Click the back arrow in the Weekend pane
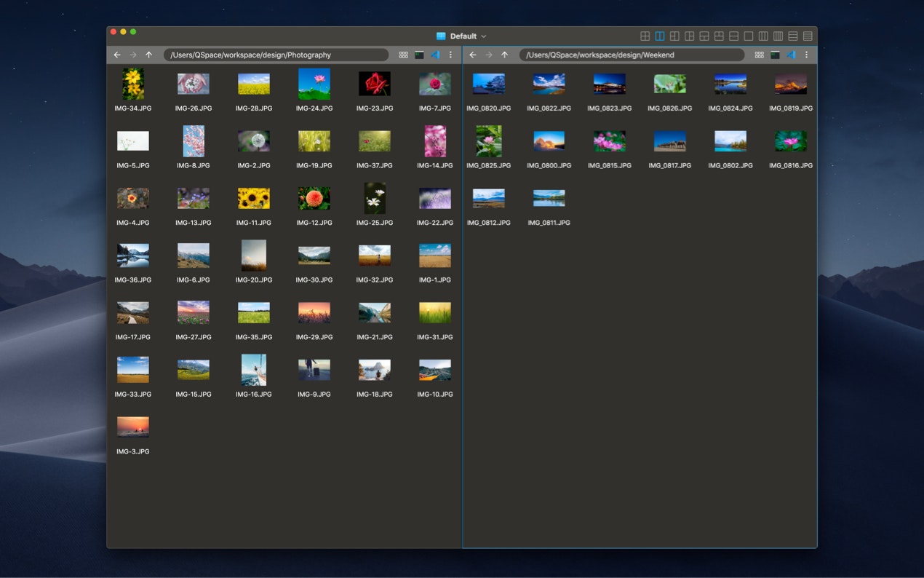This screenshot has width=924, height=578. coord(472,55)
